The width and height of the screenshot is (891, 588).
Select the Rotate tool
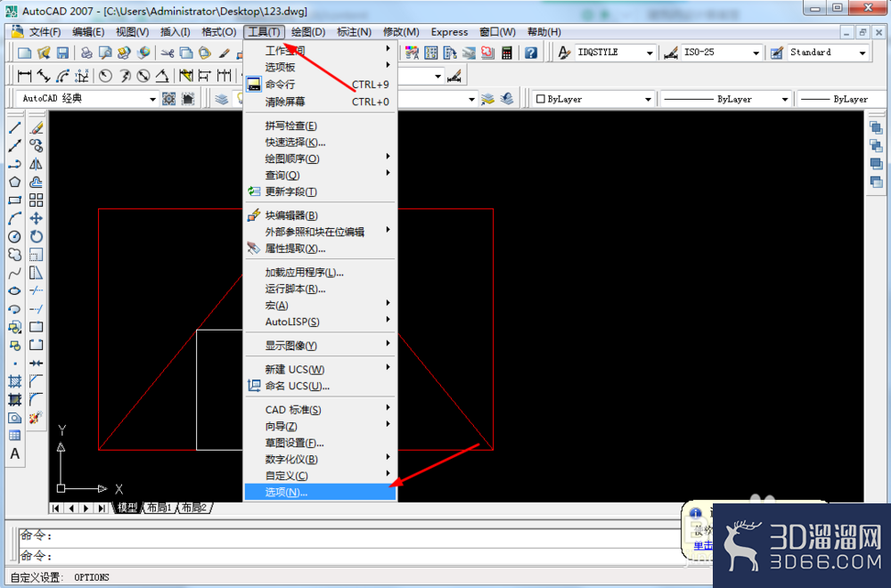coord(37,236)
